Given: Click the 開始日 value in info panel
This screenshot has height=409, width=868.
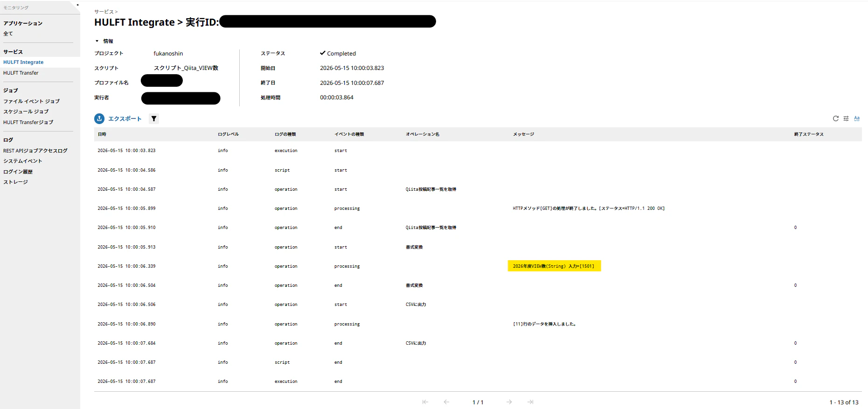Looking at the screenshot, I should [352, 68].
